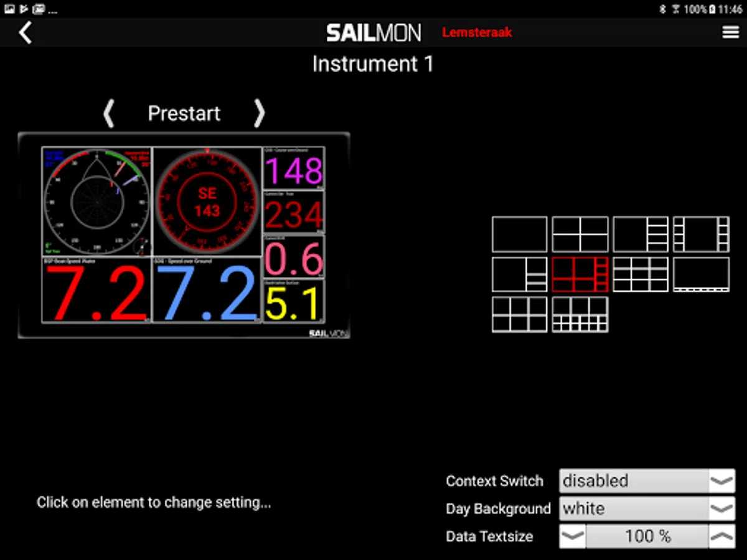Switch to previous page before Prestart
The width and height of the screenshot is (747, 560).
click(109, 113)
